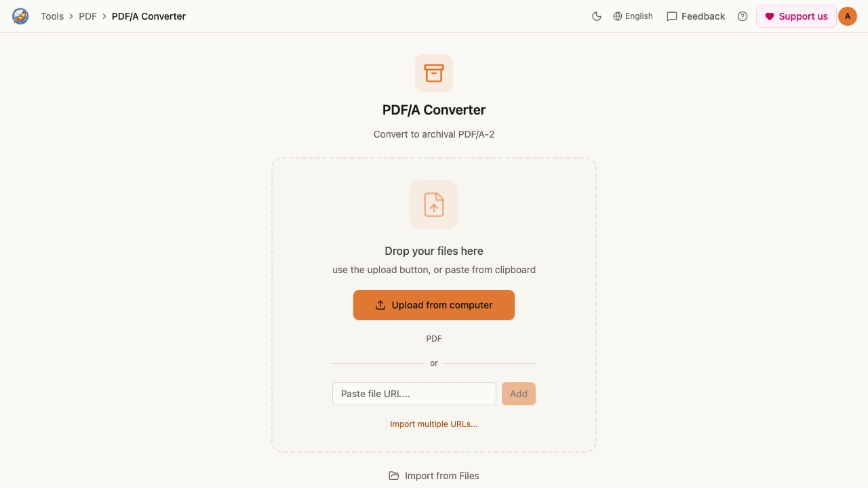Image resolution: width=868 pixels, height=488 pixels.
Task: Click the speech bubble Feedback icon
Action: pyautogui.click(x=672, y=16)
